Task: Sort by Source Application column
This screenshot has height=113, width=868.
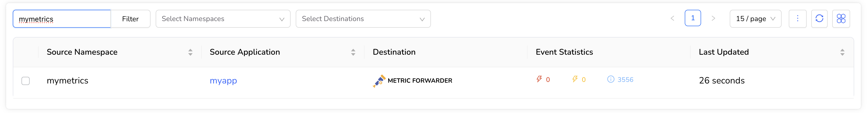Action: [x=353, y=52]
